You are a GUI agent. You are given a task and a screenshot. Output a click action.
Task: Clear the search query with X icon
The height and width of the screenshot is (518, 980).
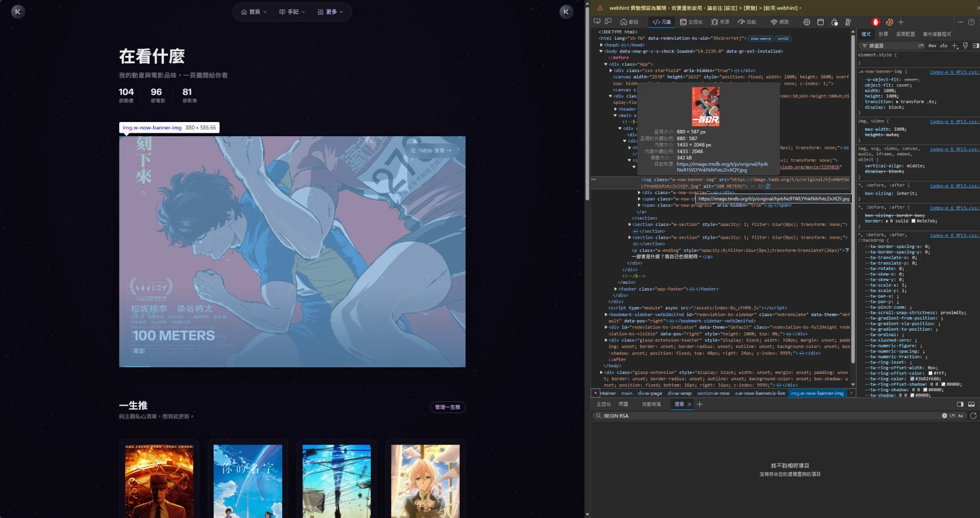944,416
